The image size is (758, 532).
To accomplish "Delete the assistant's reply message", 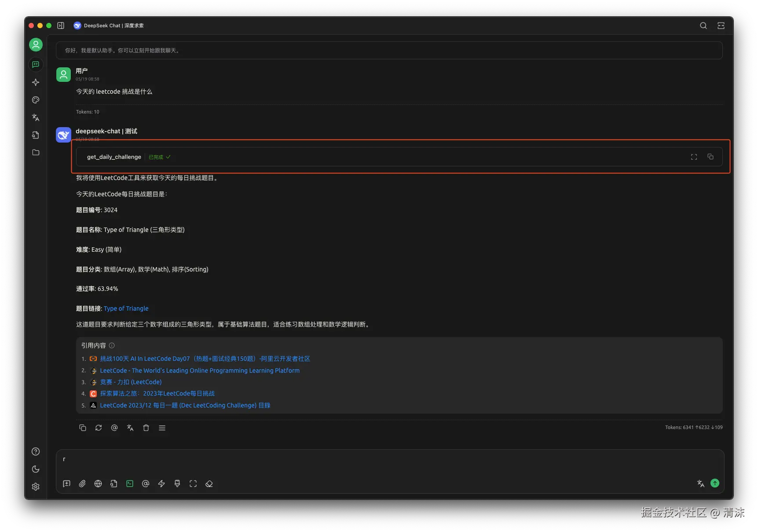I will click(146, 428).
